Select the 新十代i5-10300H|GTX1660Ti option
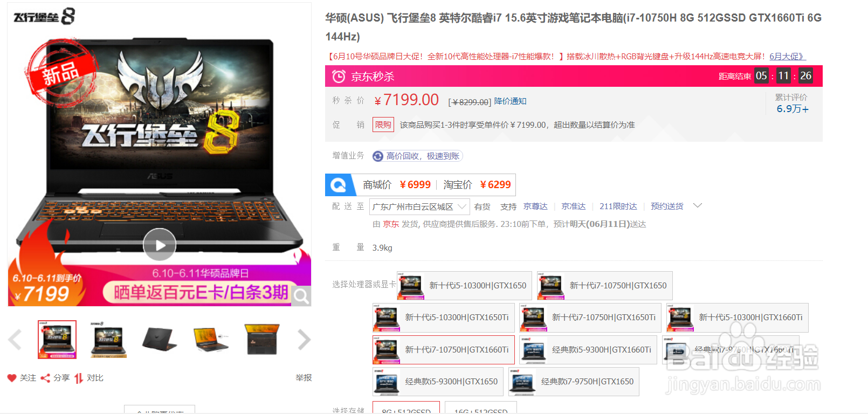Viewport: 868px width, 414px height. click(738, 318)
